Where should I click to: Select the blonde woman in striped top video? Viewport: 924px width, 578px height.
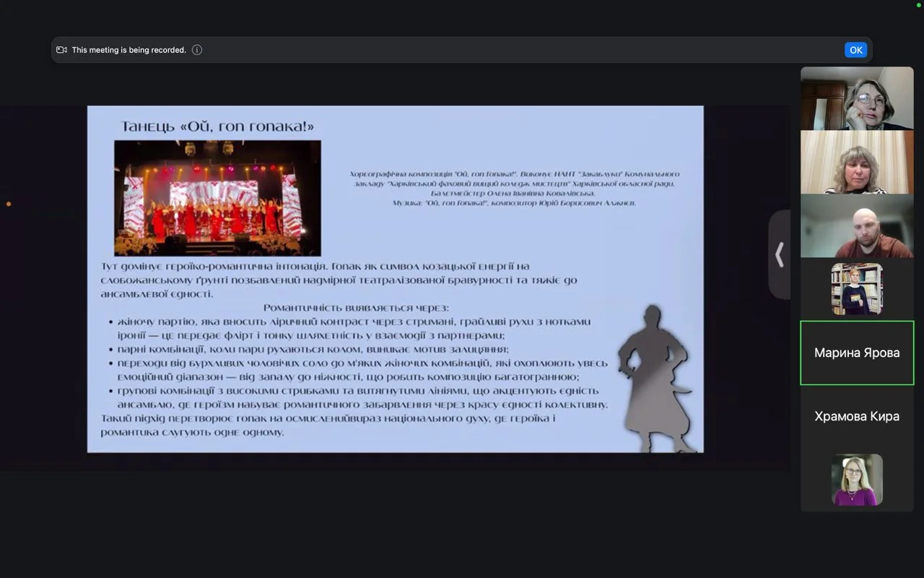coord(857,162)
